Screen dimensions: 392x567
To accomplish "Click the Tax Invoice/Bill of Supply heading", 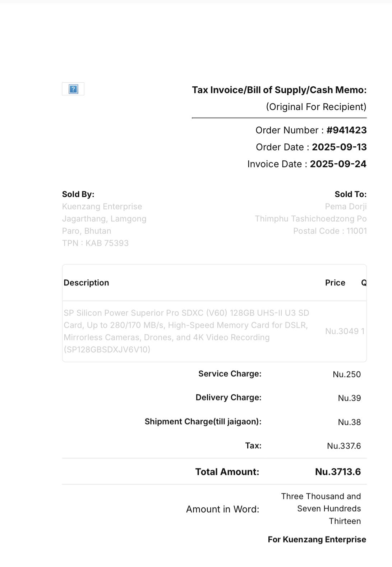I will tap(279, 90).
